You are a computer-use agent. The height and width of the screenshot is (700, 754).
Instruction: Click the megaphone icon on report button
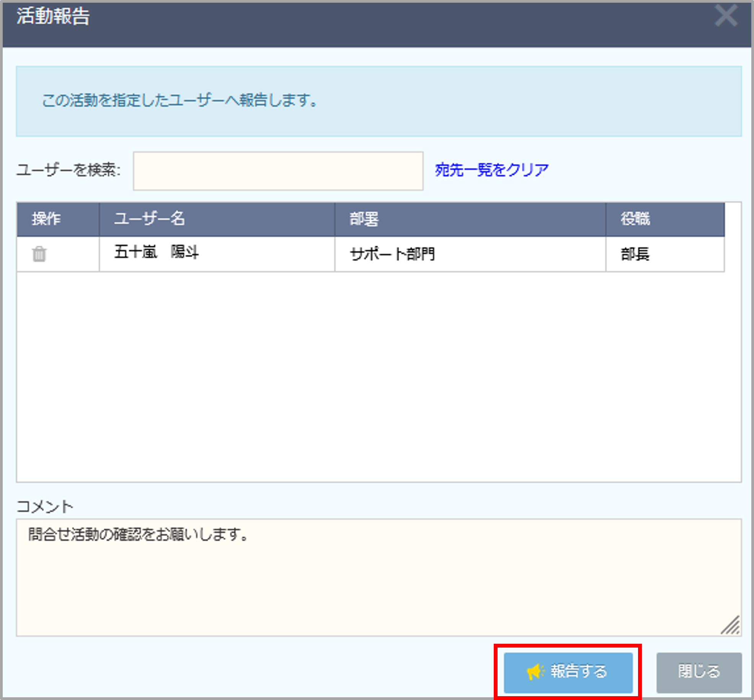click(535, 672)
